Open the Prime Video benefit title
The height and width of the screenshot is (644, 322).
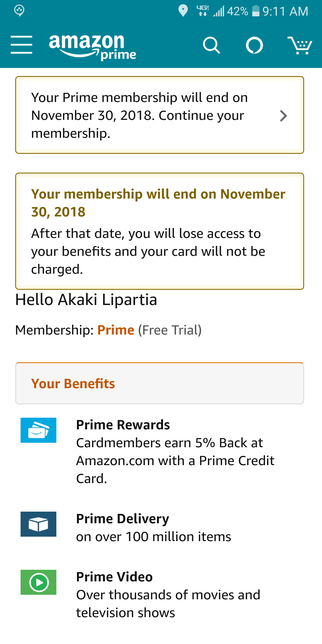tap(114, 577)
